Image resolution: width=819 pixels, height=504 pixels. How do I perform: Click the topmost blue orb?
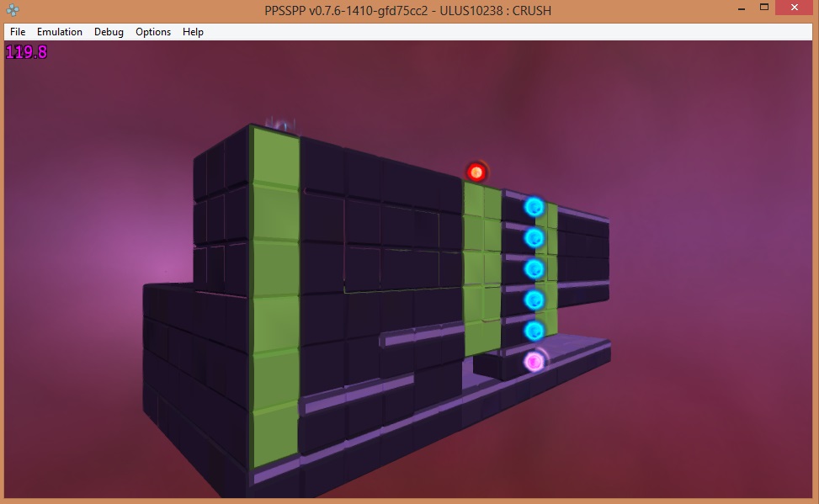point(534,207)
